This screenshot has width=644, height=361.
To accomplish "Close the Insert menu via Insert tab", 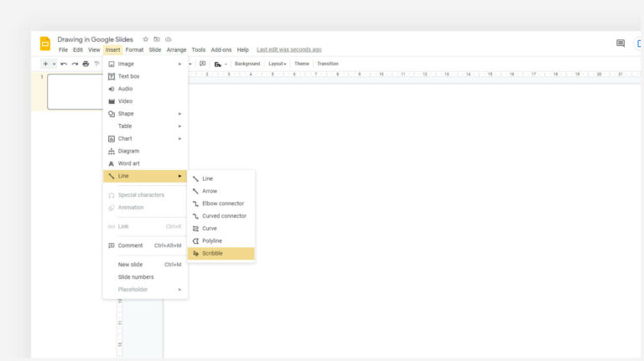I will pos(112,49).
